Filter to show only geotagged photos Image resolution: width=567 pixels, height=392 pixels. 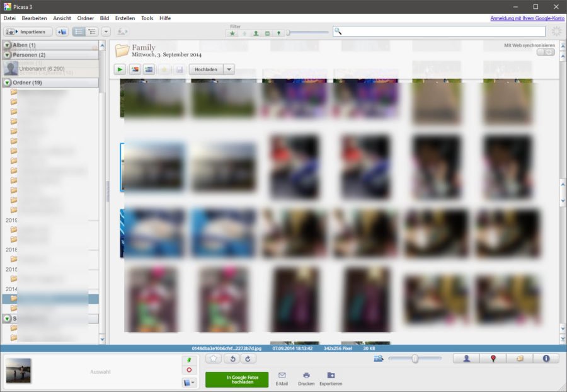[278, 33]
